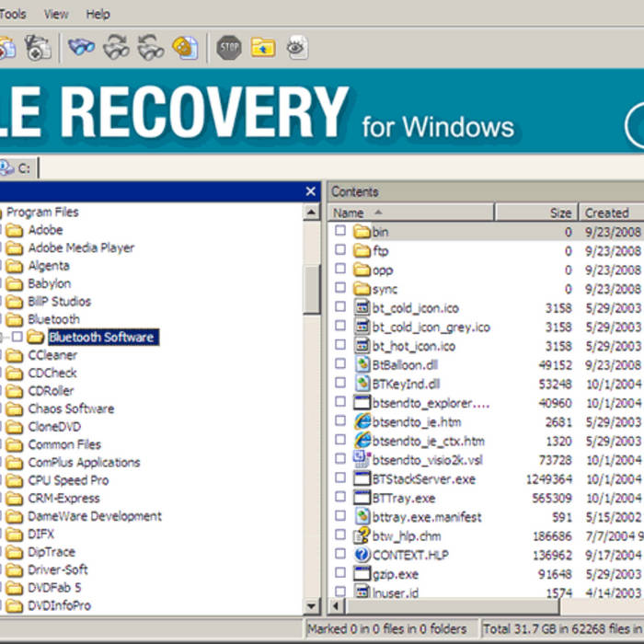Mark the Bluetooth Software folder checkbox
644x644 pixels.
[17, 338]
